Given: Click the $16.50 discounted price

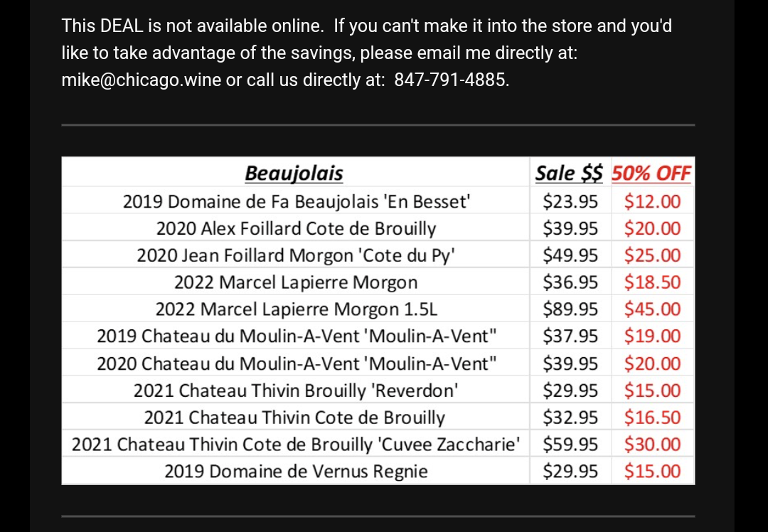Looking at the screenshot, I should (x=652, y=417).
